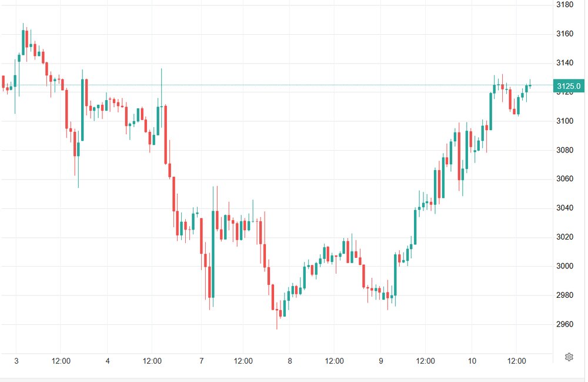This screenshot has height=382, width=588.
Task: Click the 2980 price axis label
Action: [x=564, y=295]
